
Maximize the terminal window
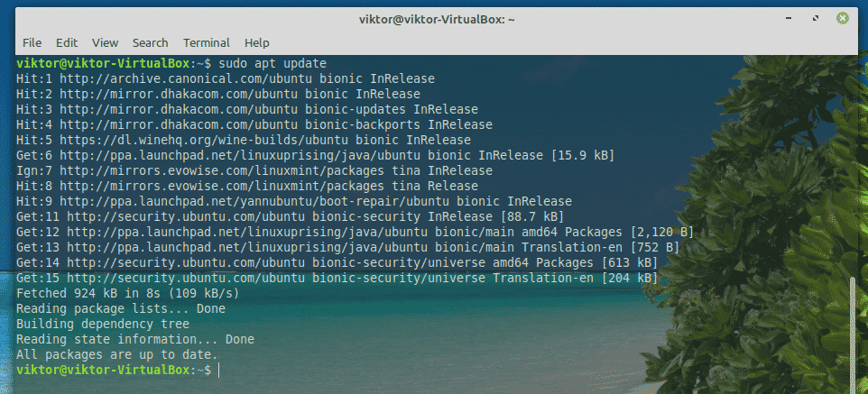click(x=815, y=19)
